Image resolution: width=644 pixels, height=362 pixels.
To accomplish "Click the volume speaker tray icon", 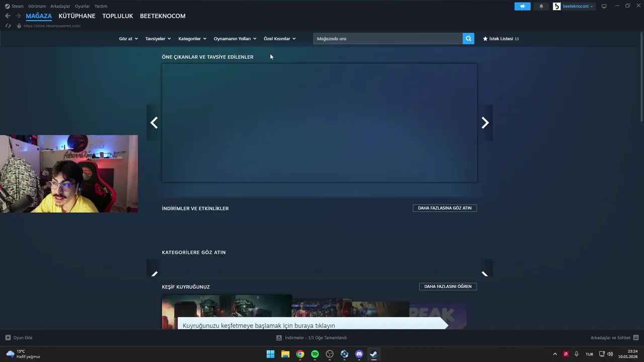I will [610, 354].
